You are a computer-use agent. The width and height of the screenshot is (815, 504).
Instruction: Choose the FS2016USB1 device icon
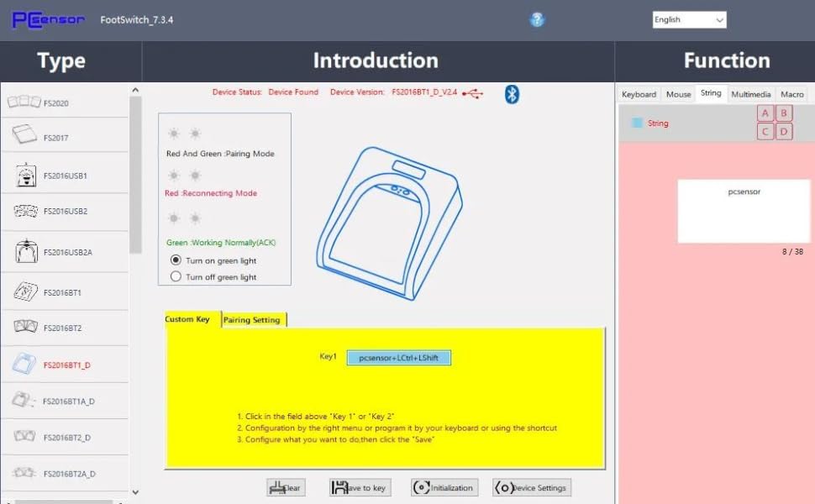(26, 176)
